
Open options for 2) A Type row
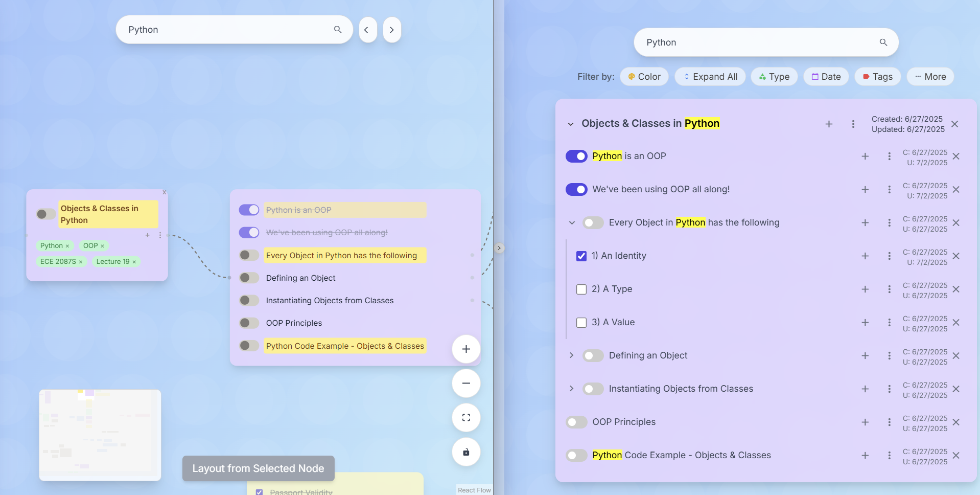click(x=889, y=289)
